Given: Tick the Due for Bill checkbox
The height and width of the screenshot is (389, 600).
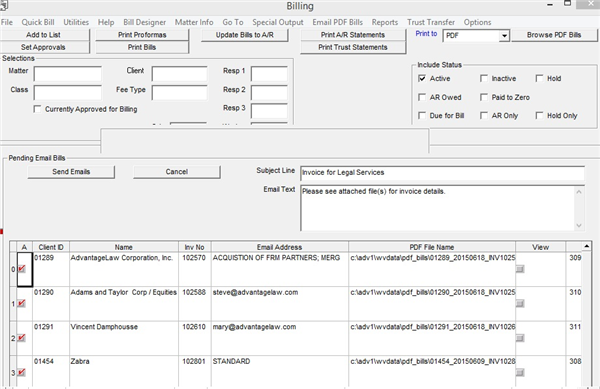Looking at the screenshot, I should pos(422,116).
